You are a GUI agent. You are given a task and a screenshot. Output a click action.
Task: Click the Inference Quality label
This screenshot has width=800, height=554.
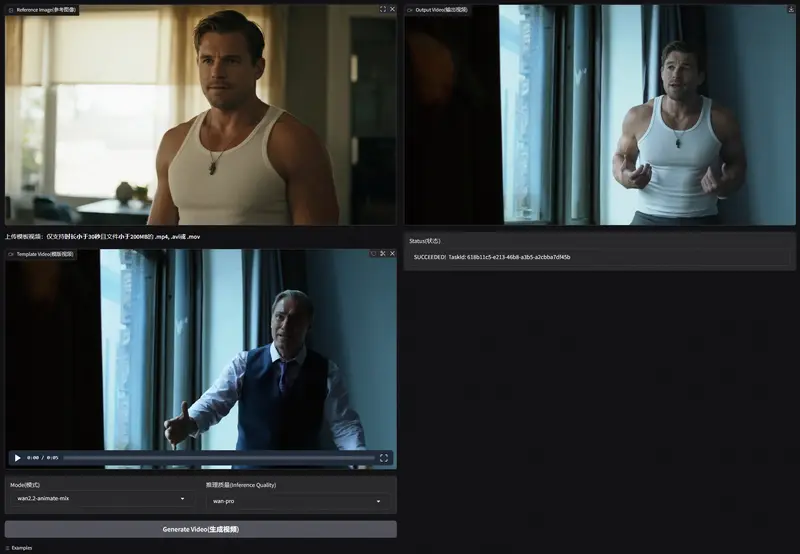pyautogui.click(x=241, y=485)
